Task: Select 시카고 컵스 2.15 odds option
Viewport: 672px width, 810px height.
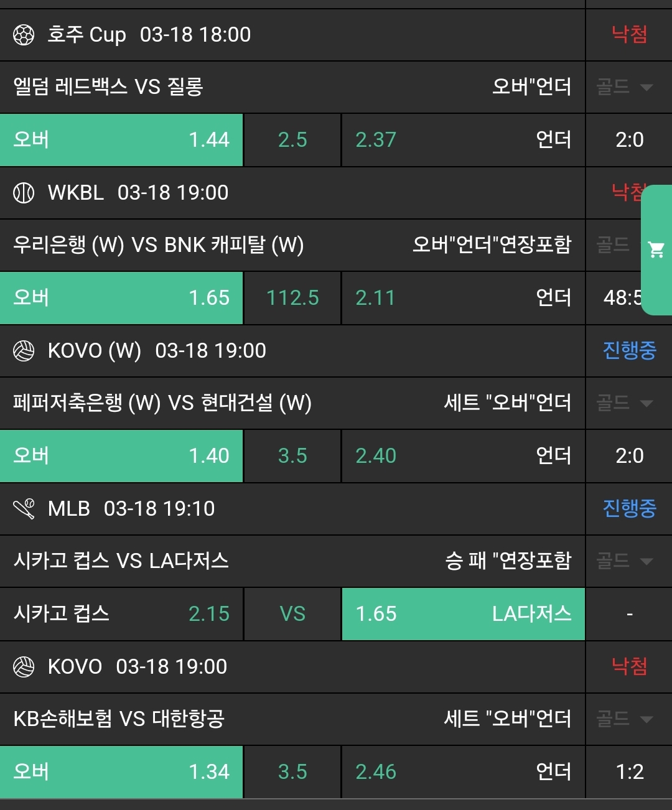Action: click(121, 614)
